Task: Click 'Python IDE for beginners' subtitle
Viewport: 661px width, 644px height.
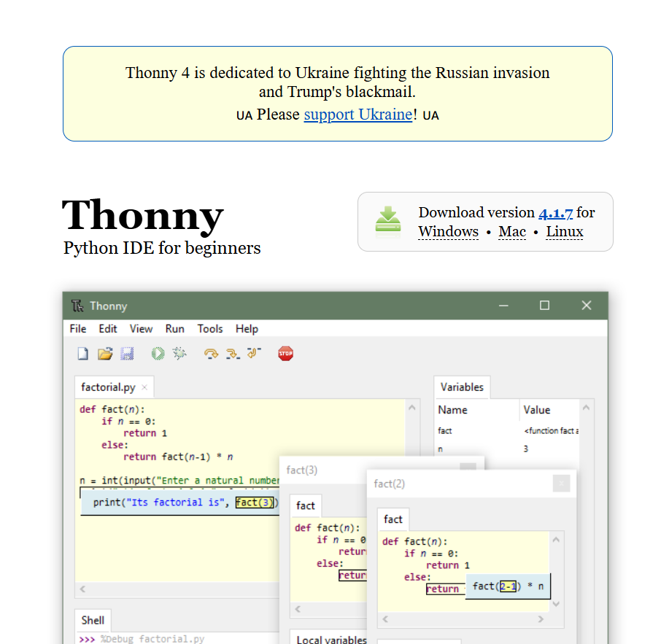Action: point(162,248)
